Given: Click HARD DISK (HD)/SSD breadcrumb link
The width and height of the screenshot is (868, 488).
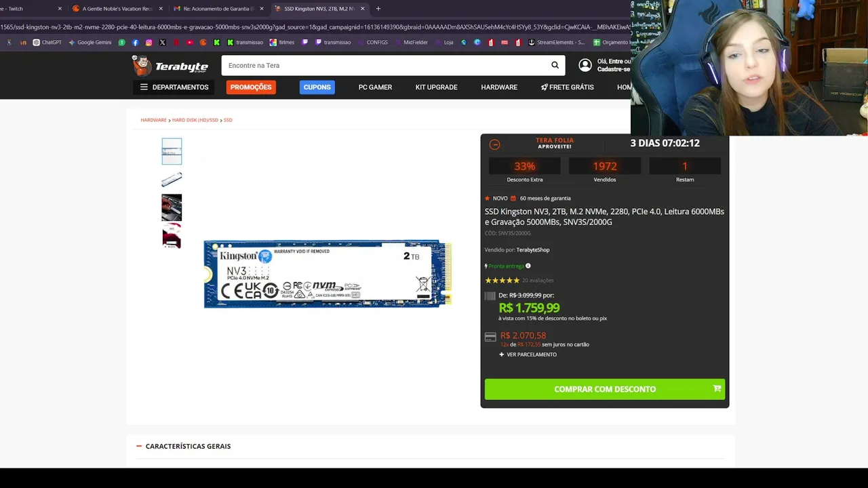Looking at the screenshot, I should (195, 120).
